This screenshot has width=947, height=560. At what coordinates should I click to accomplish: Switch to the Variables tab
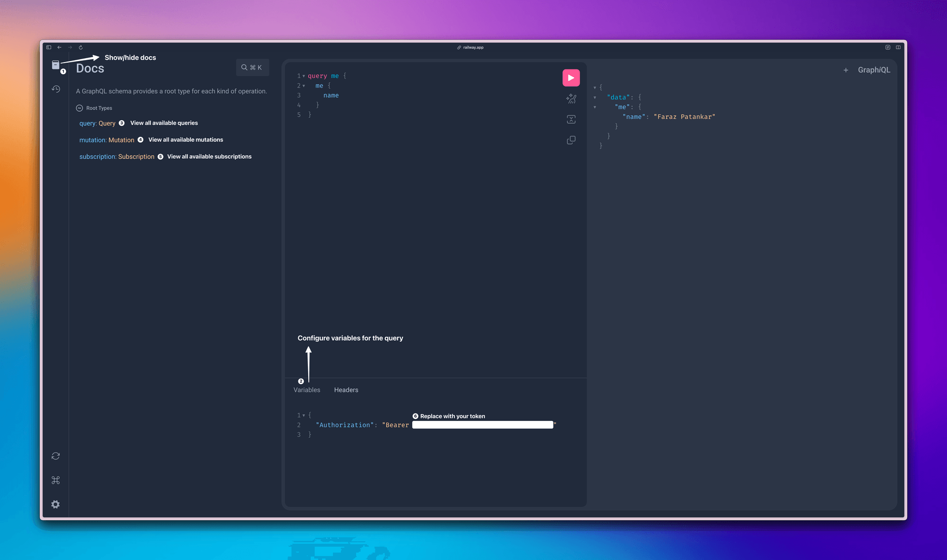(x=307, y=390)
